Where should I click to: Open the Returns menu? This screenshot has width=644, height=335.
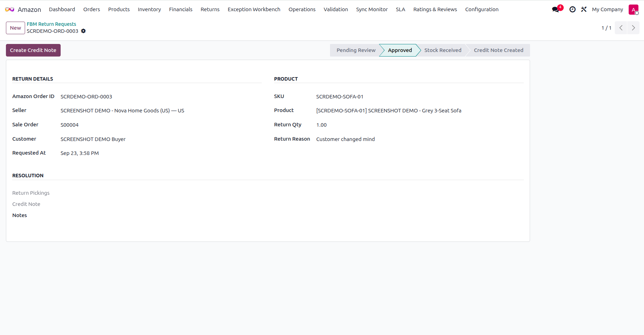tap(210, 9)
